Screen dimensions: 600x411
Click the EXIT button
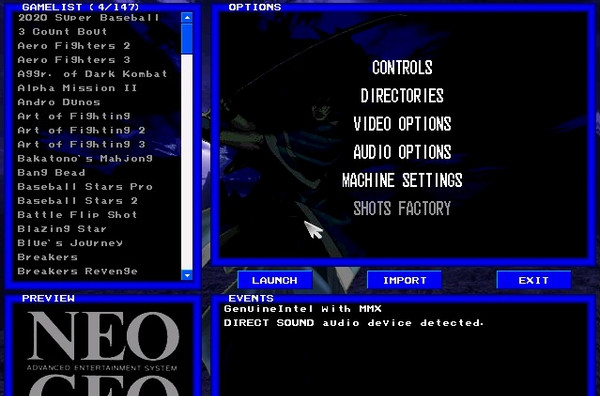point(534,280)
